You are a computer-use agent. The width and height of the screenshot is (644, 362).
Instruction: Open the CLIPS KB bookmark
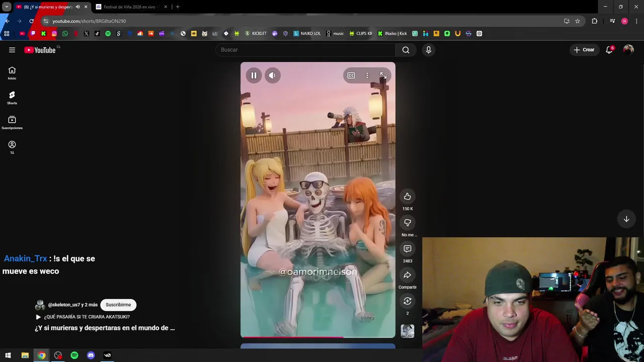pyautogui.click(x=361, y=34)
